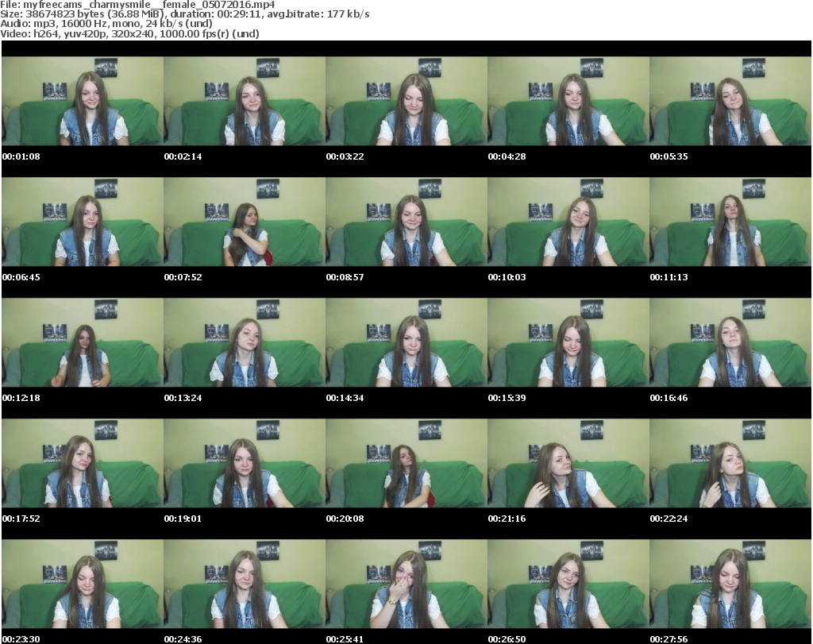Select the thumbnail frame at 00:23:30
Image resolution: width=813 pixels, height=644 pixels.
click(x=83, y=584)
